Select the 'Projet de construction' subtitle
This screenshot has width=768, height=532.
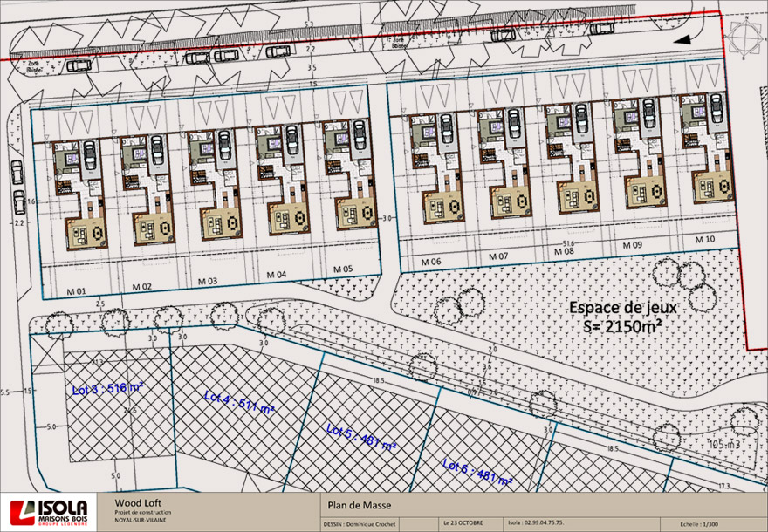143,513
